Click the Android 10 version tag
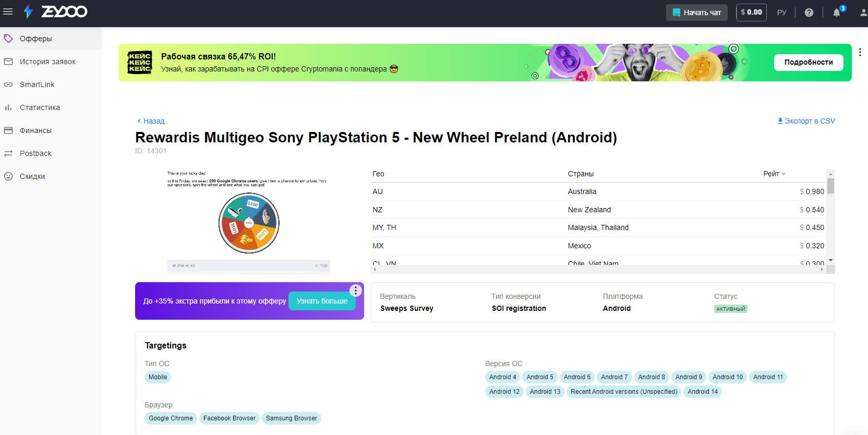This screenshot has height=435, width=868. (x=728, y=377)
